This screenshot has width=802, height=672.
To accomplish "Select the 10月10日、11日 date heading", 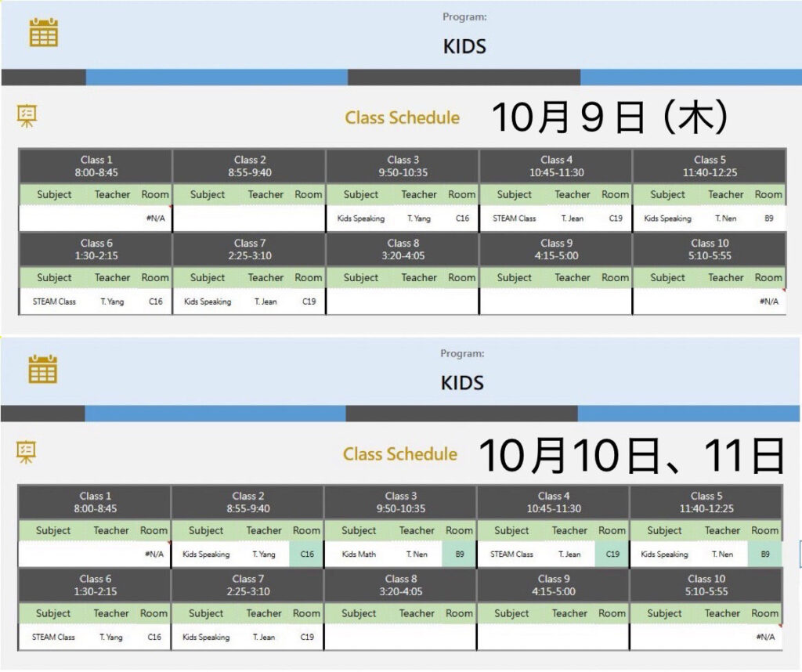I will (630, 455).
